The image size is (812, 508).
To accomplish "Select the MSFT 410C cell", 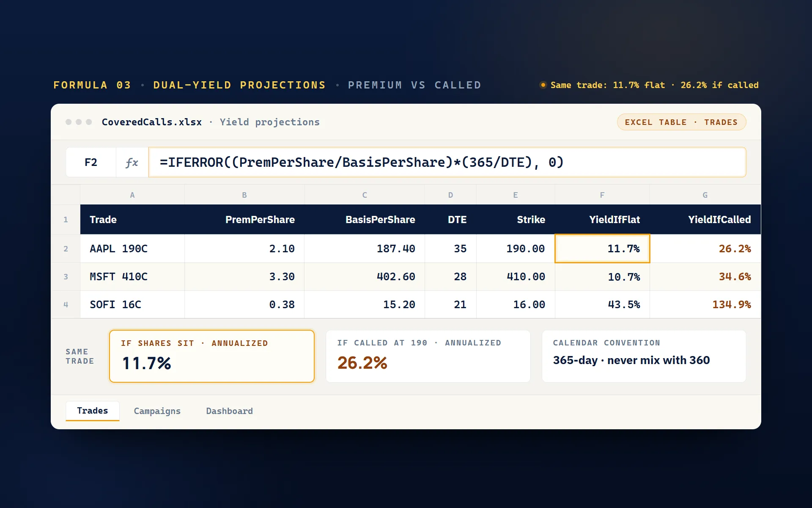I will pos(132,276).
